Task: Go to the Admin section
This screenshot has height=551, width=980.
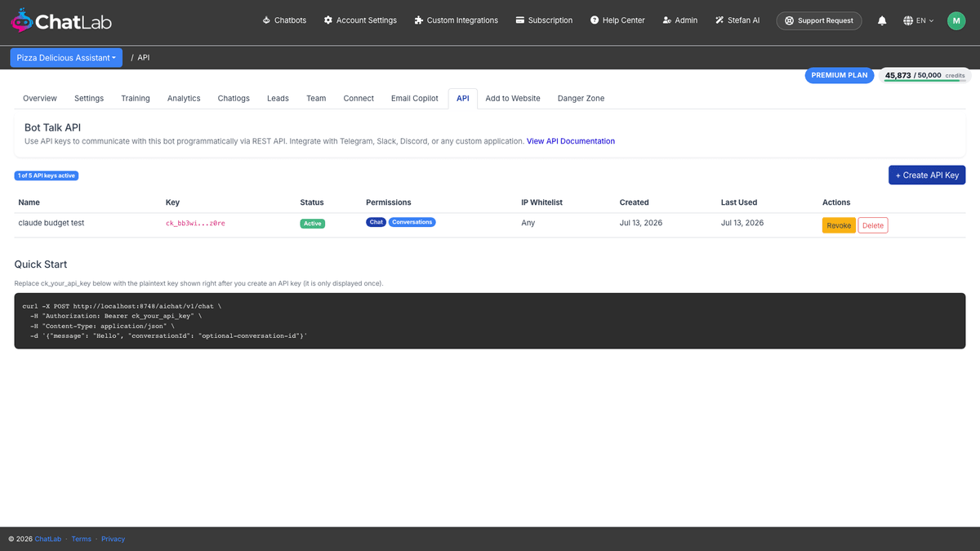Action: click(x=680, y=20)
